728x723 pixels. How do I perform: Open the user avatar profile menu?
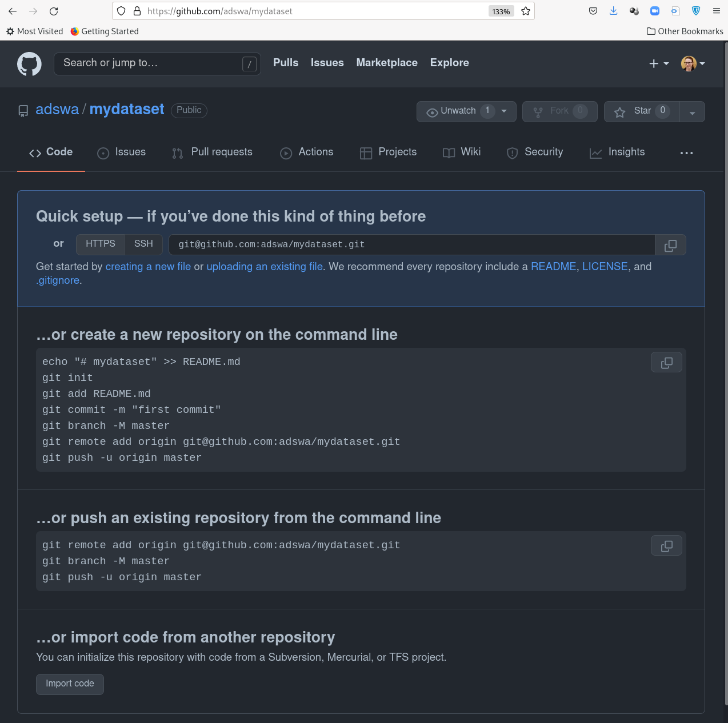(693, 63)
